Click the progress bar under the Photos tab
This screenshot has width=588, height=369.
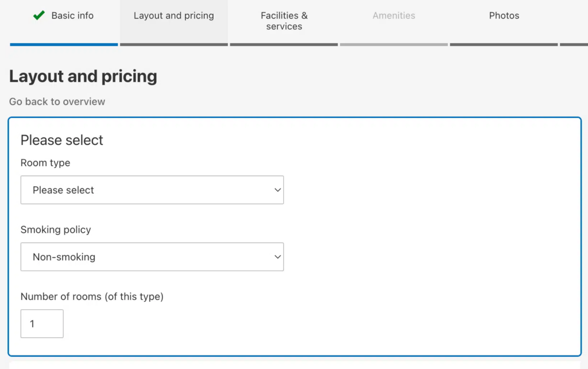pyautogui.click(x=504, y=44)
